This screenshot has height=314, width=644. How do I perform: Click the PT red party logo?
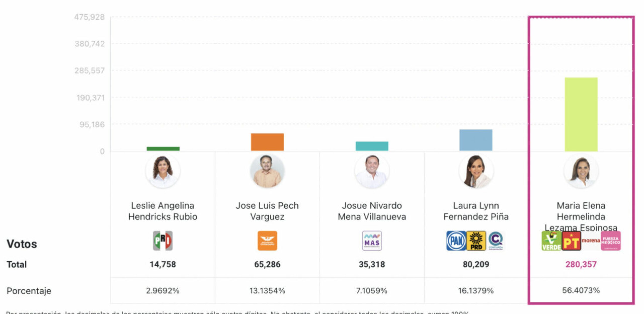pyautogui.click(x=571, y=241)
